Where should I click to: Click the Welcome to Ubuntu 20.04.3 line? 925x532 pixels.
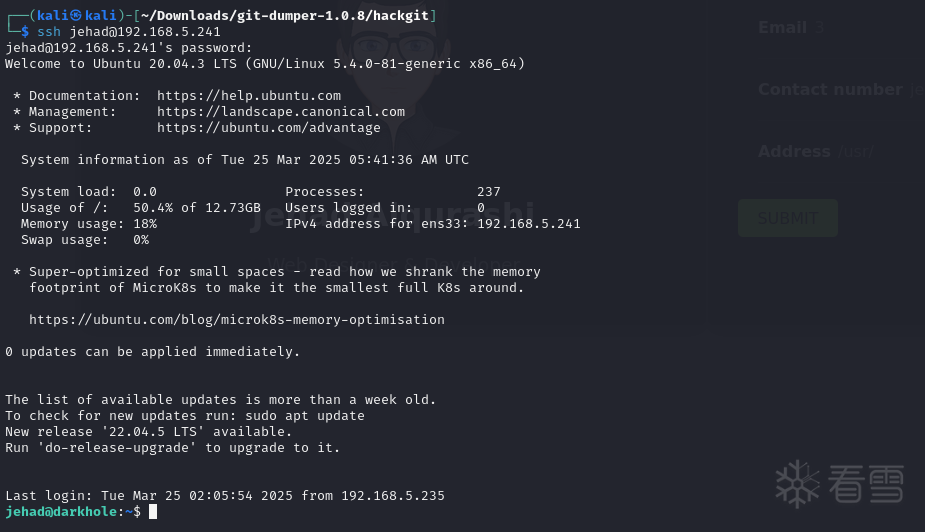point(265,64)
